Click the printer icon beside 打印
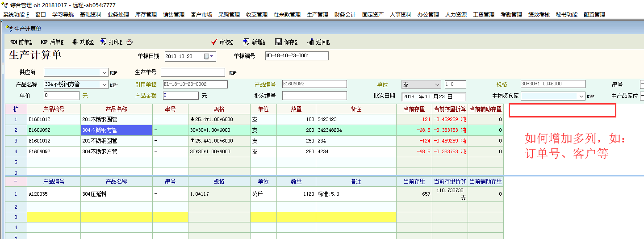The width and height of the screenshot is (644, 239). point(129,42)
